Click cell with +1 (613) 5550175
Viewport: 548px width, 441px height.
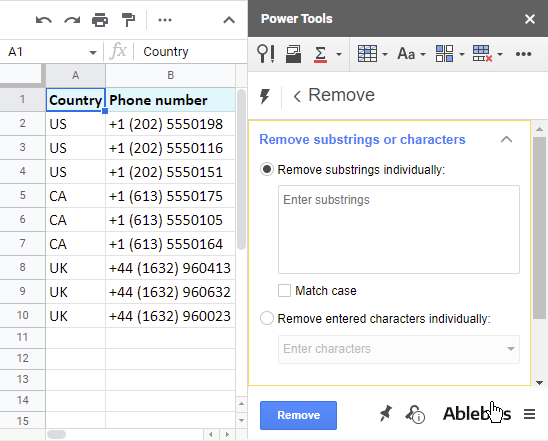(x=171, y=196)
